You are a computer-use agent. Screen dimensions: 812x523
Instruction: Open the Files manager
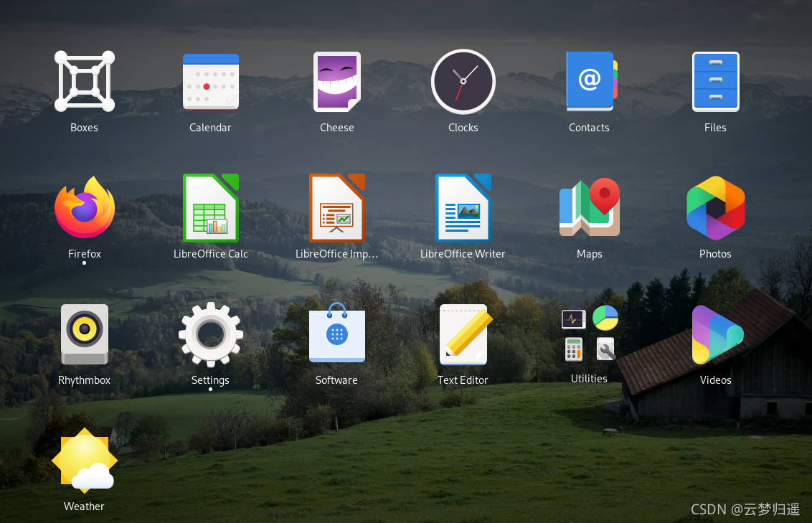(716, 81)
